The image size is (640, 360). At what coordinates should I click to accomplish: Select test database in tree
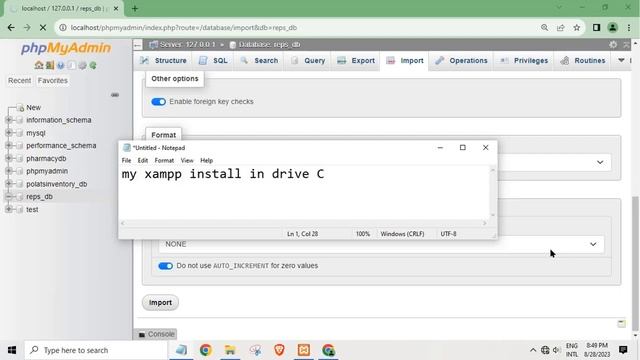pos(32,209)
